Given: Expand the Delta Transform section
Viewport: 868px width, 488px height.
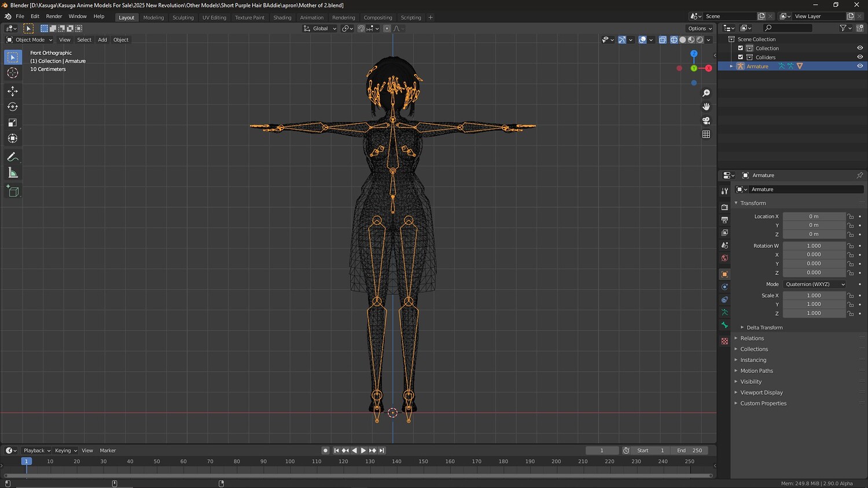Looking at the screenshot, I should point(764,328).
